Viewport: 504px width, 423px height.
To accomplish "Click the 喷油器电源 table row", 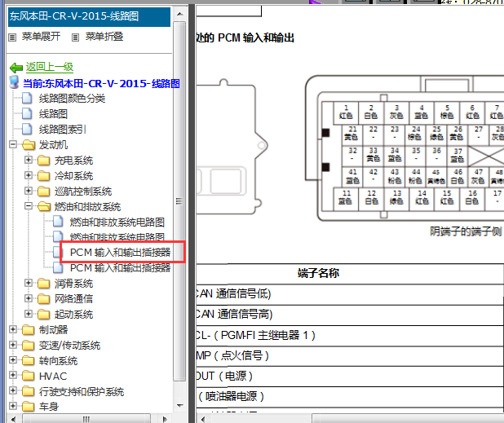I will click(350, 397).
